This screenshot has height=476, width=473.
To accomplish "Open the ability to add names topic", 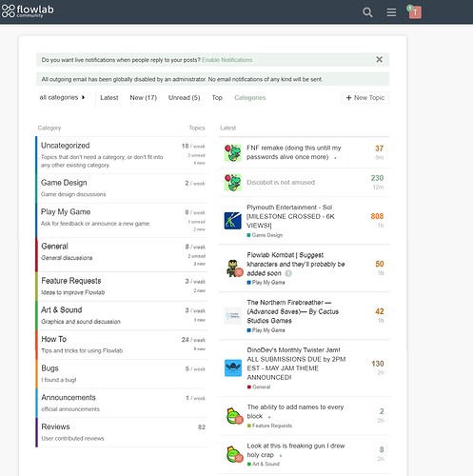I will click(x=295, y=411).
